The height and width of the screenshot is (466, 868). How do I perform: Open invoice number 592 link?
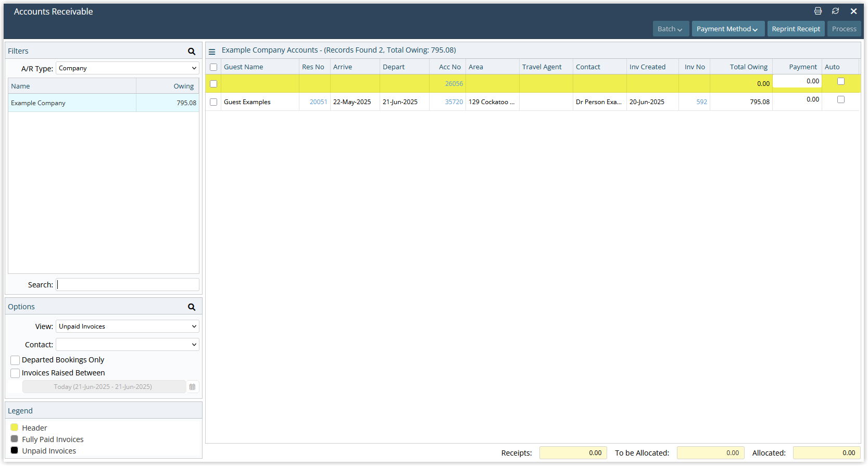point(701,102)
